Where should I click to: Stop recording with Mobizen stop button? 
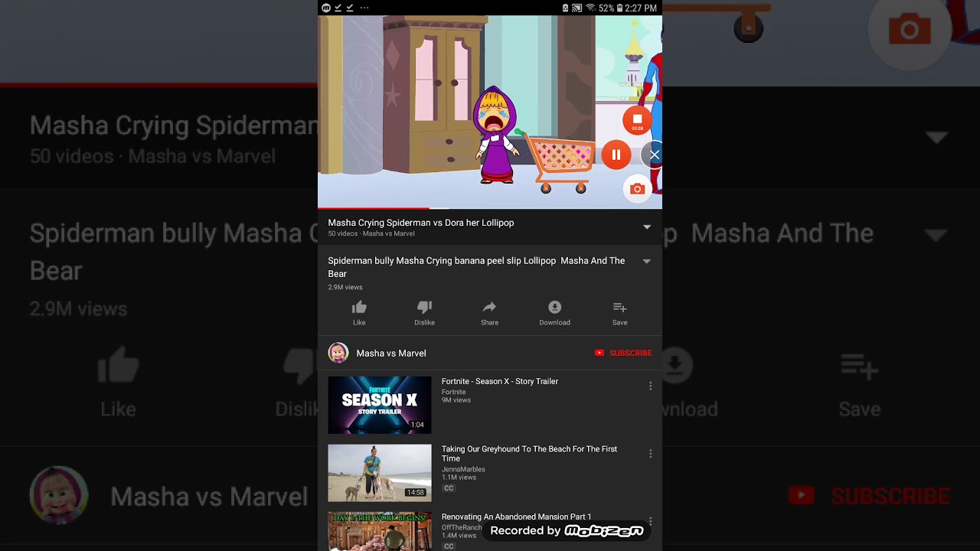pyautogui.click(x=637, y=121)
